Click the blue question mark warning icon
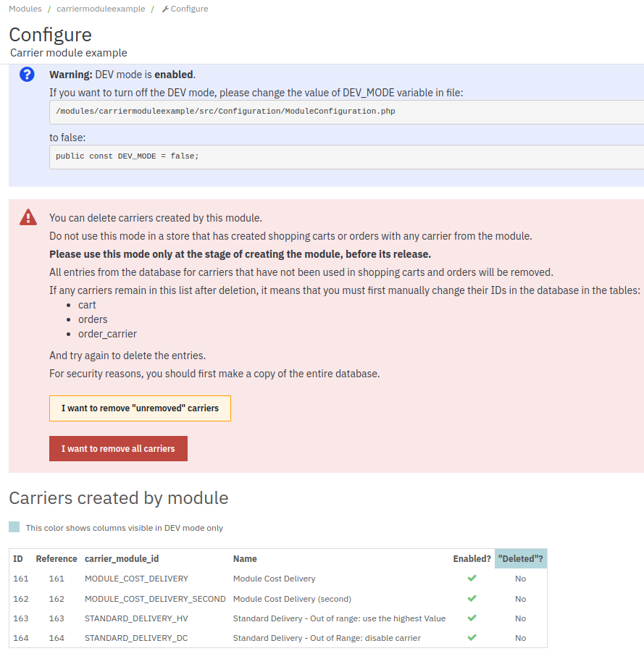 (x=27, y=75)
